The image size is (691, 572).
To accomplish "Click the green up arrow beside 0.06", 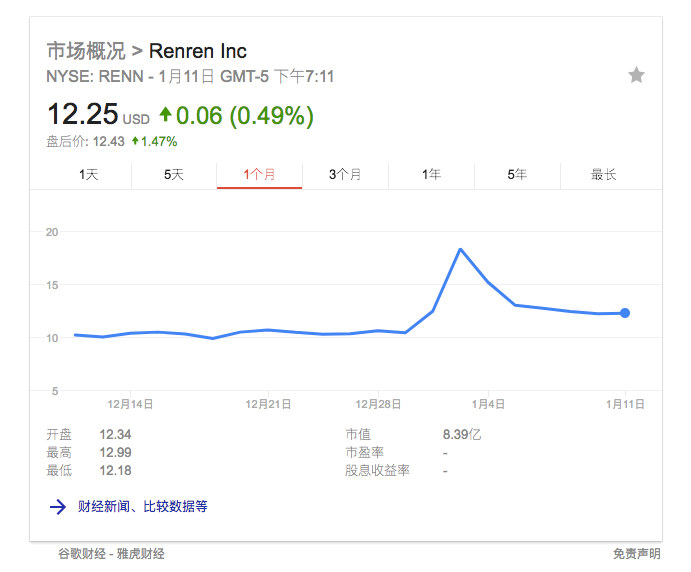I will point(166,114).
